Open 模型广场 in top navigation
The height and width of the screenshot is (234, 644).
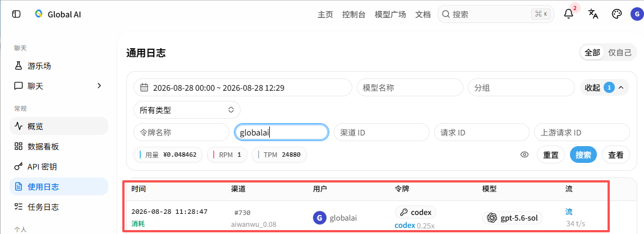[x=390, y=15]
